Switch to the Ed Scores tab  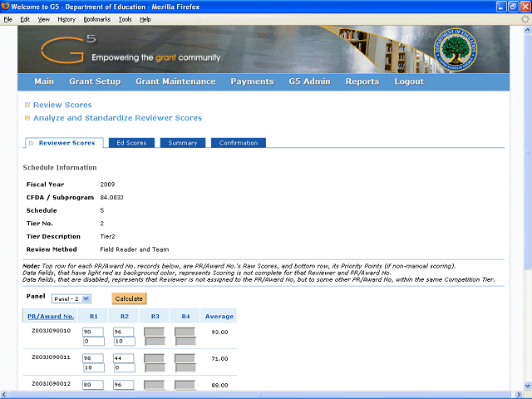pos(131,143)
